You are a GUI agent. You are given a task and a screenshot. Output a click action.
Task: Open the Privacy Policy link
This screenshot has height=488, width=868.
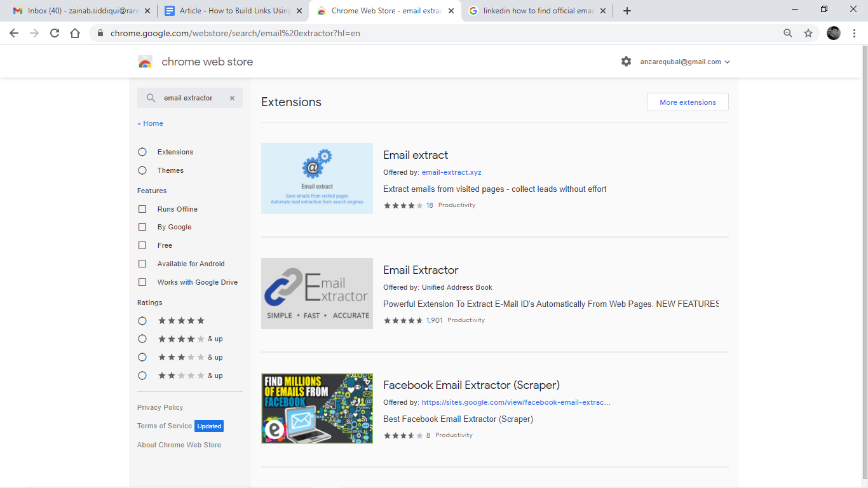160,407
